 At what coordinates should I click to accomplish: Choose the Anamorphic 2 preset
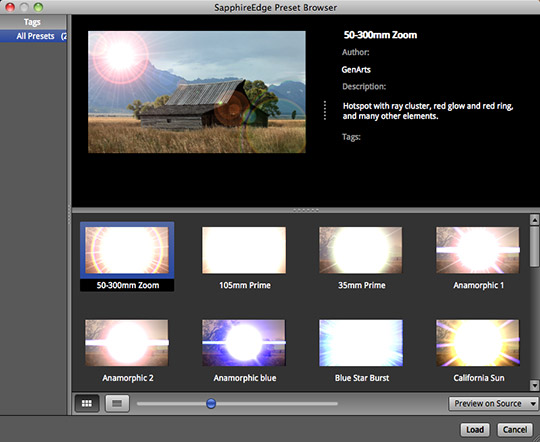[x=127, y=343]
